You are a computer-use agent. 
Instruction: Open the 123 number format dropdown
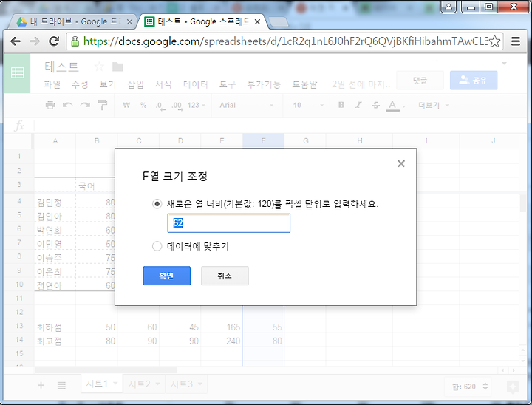pos(196,105)
